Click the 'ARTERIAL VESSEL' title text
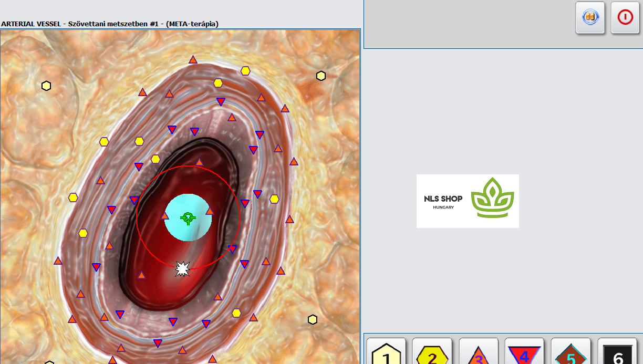The image size is (643, 364). tap(32, 24)
